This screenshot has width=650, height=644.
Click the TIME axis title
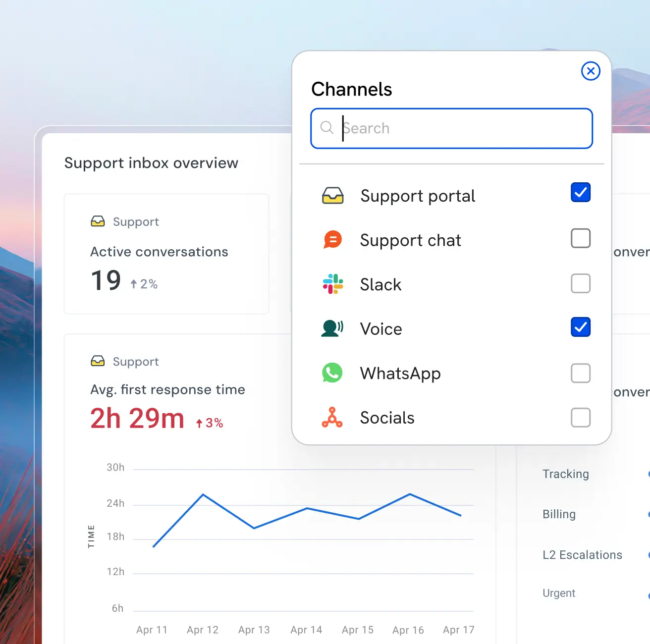click(91, 537)
